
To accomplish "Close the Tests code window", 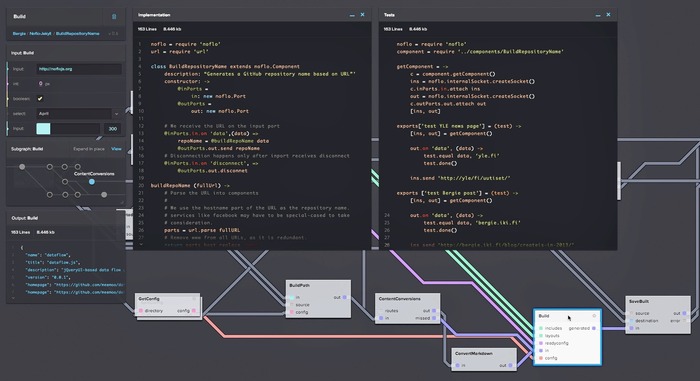I will point(608,15).
